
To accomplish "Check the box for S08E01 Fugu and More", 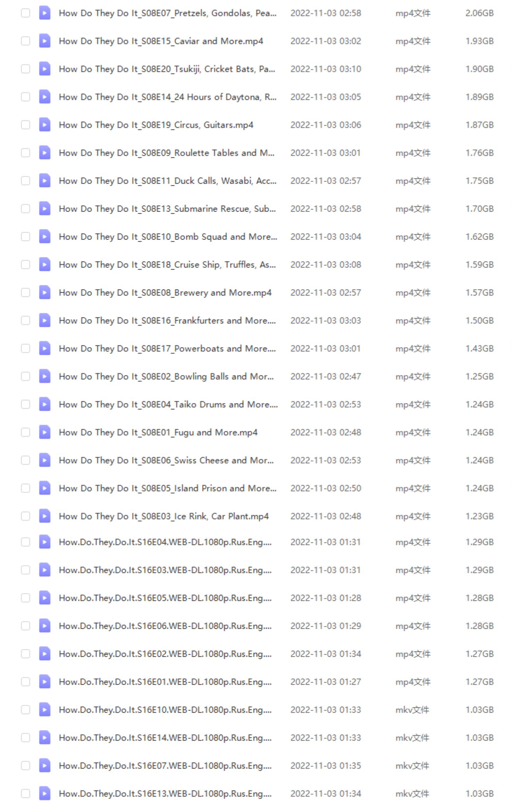I will (26, 433).
